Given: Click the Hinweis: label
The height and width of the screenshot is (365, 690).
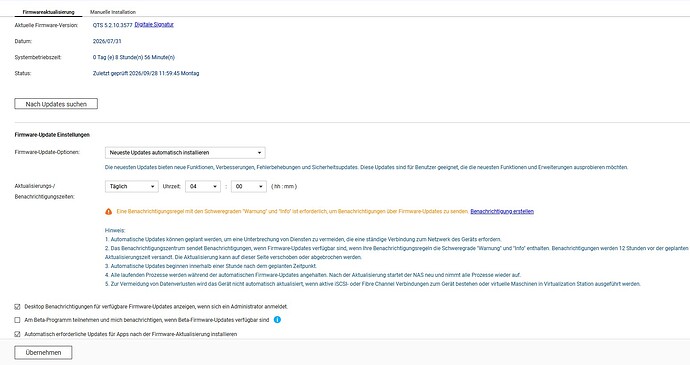Looking at the screenshot, I should (115, 230).
